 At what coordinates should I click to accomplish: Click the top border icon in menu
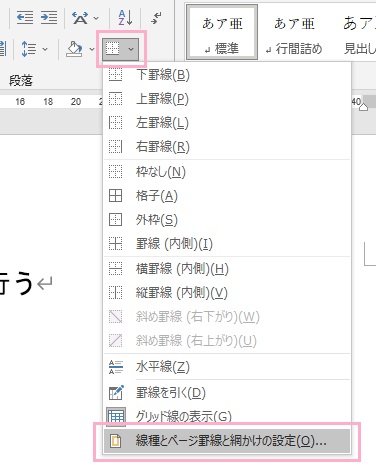pos(115,99)
